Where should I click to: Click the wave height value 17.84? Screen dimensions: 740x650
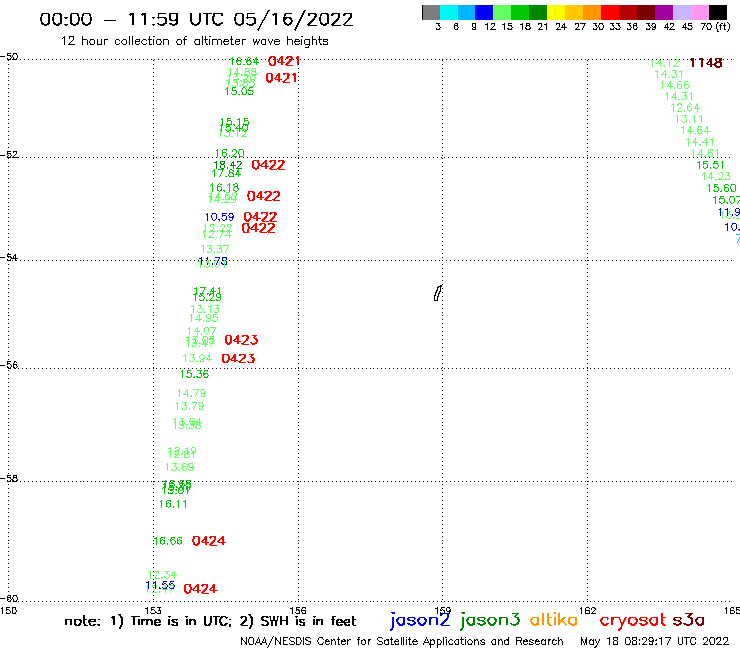pyautogui.click(x=226, y=173)
